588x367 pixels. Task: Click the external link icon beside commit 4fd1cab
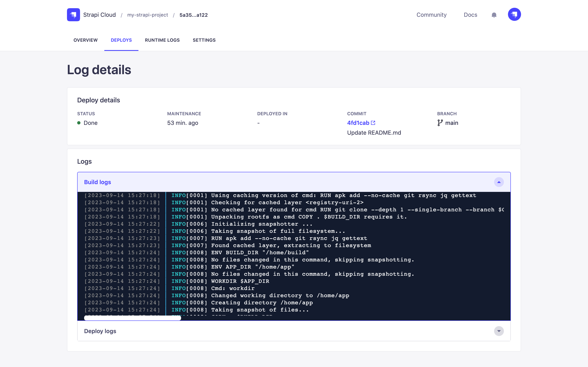coord(373,123)
